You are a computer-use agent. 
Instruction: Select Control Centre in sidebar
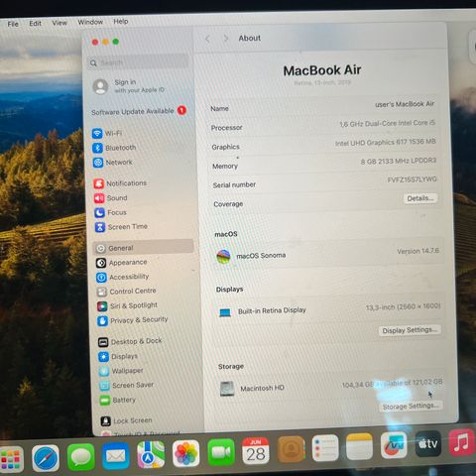pos(126,292)
